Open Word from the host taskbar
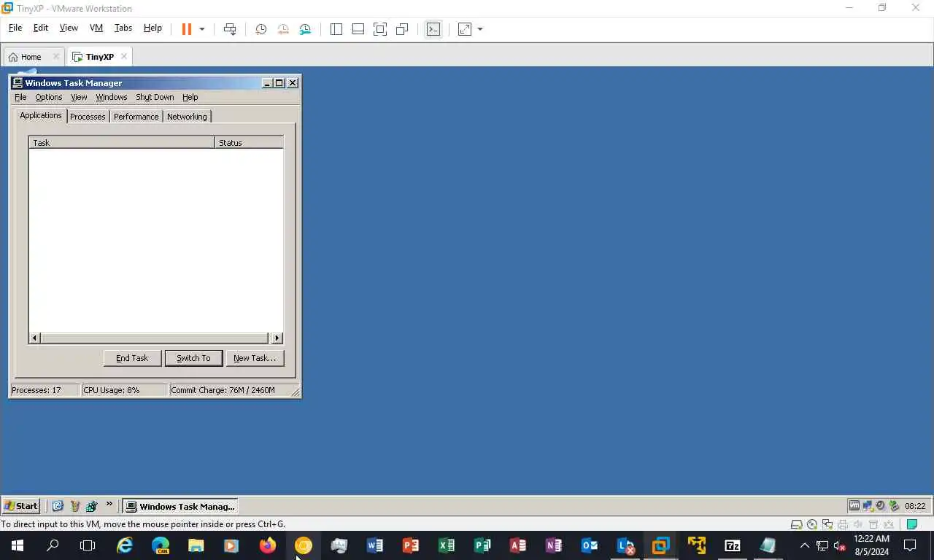Viewport: 934px width, 560px height. point(375,545)
